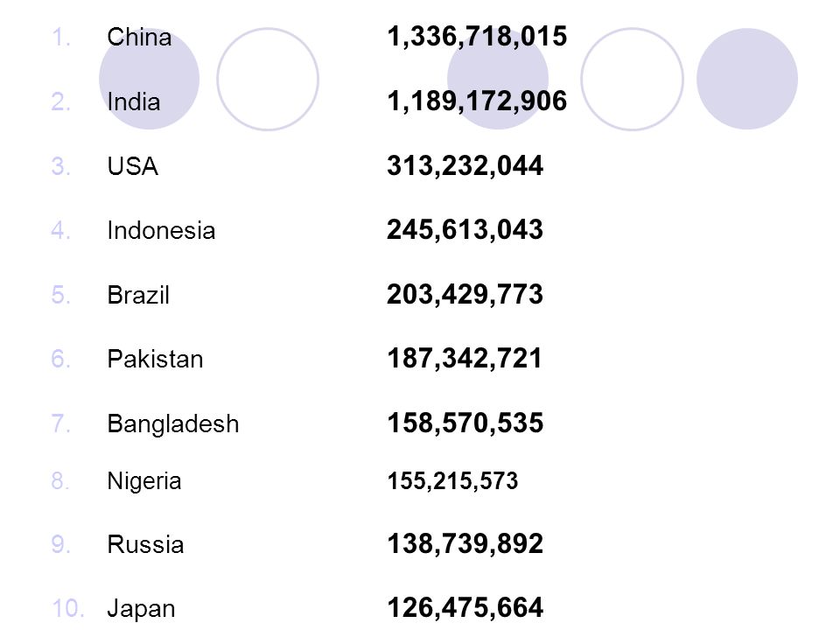Select the figure 245,613,043
840x630 pixels.
(465, 230)
